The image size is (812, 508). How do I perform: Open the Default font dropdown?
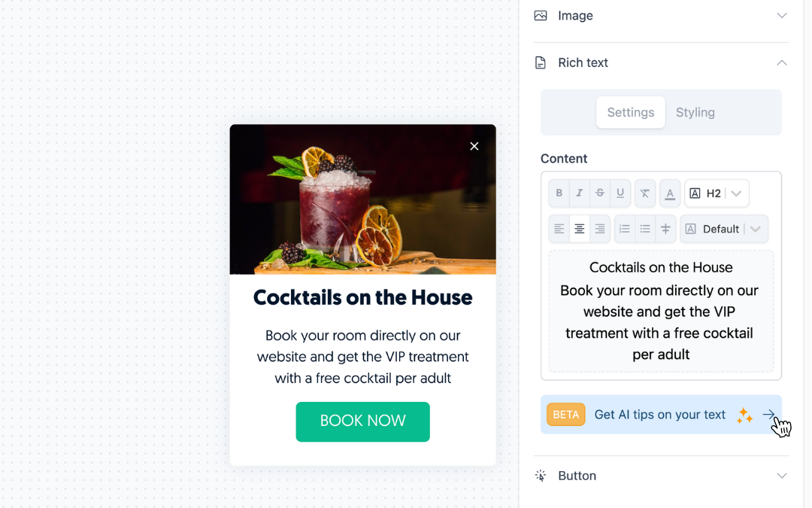[724, 229]
